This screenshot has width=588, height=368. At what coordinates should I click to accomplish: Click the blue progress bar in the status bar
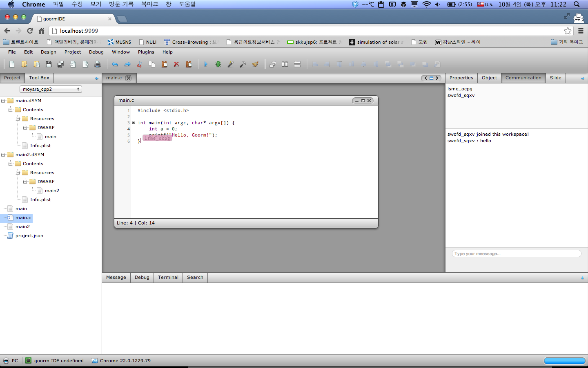click(x=565, y=361)
